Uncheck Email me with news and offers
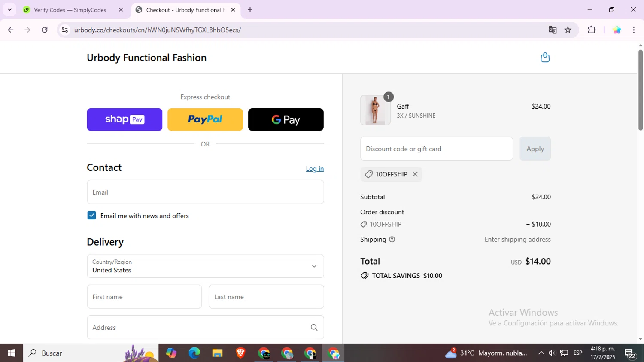The image size is (644, 362). [x=91, y=216]
